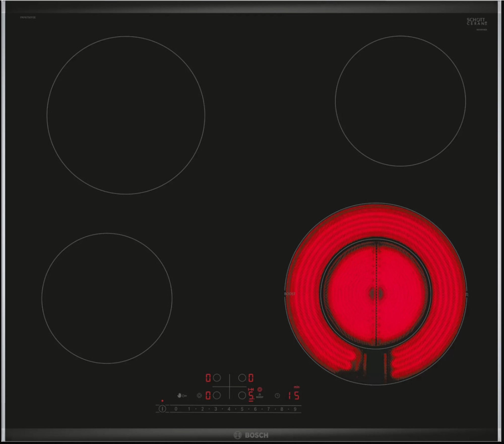Set heat level 9 on slider strip
This screenshot has height=444, width=504.
[295, 409]
